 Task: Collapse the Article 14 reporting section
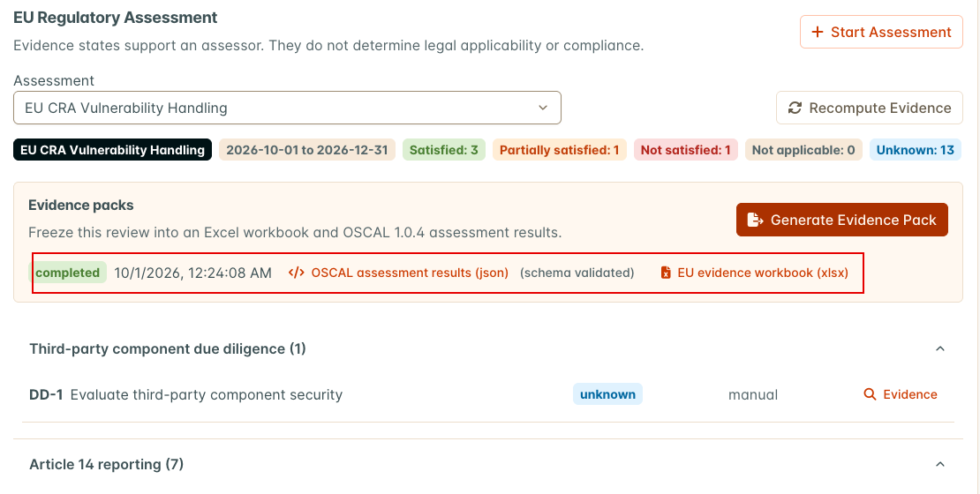pos(939,464)
